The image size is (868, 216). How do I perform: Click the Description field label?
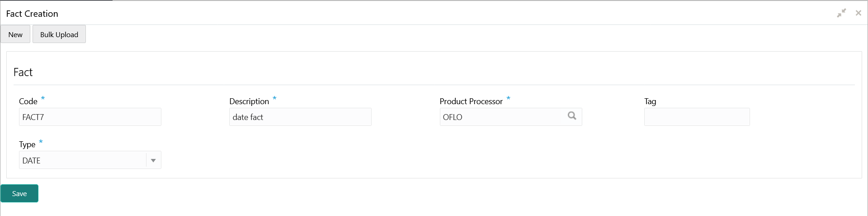[x=249, y=101]
